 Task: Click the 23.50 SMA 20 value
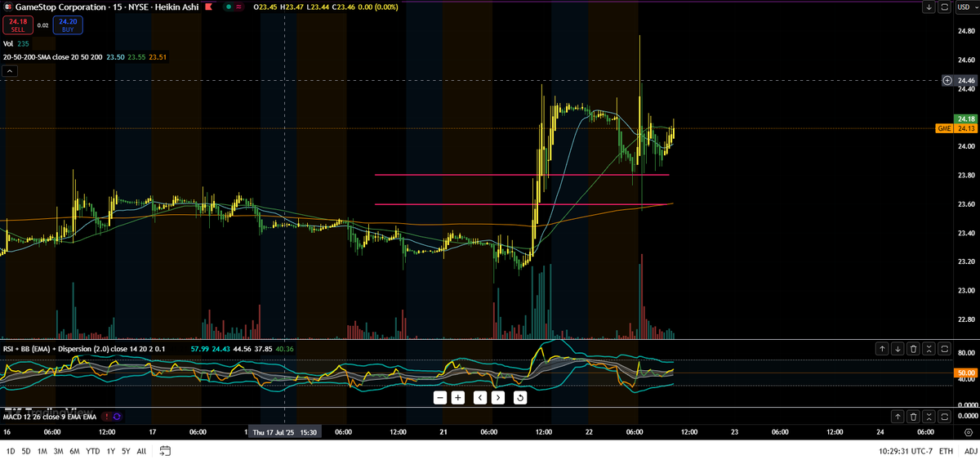[115, 57]
